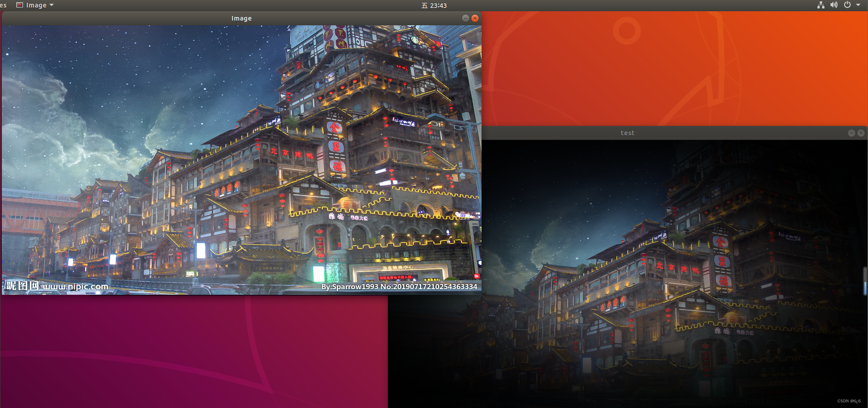Minimize the test window
The image size is (868, 408).
[852, 133]
